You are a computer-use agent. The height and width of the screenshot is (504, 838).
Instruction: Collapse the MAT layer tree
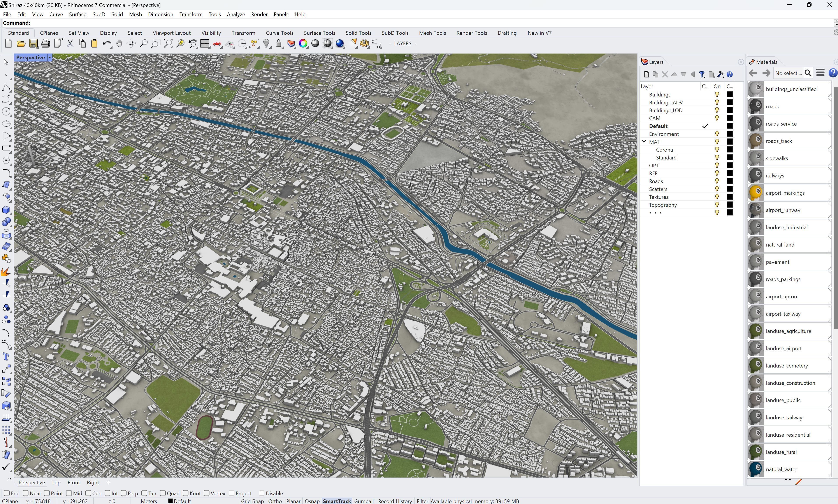pos(644,142)
